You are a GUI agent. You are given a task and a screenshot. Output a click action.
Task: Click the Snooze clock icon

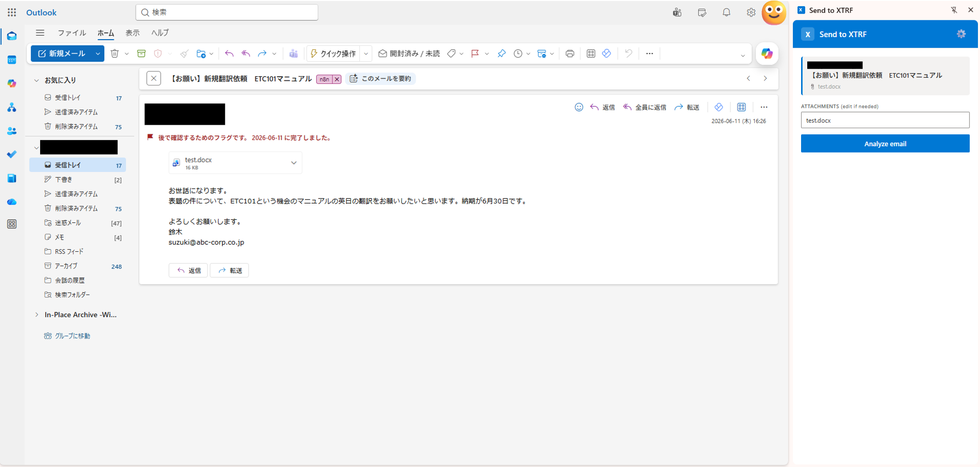pyautogui.click(x=518, y=53)
